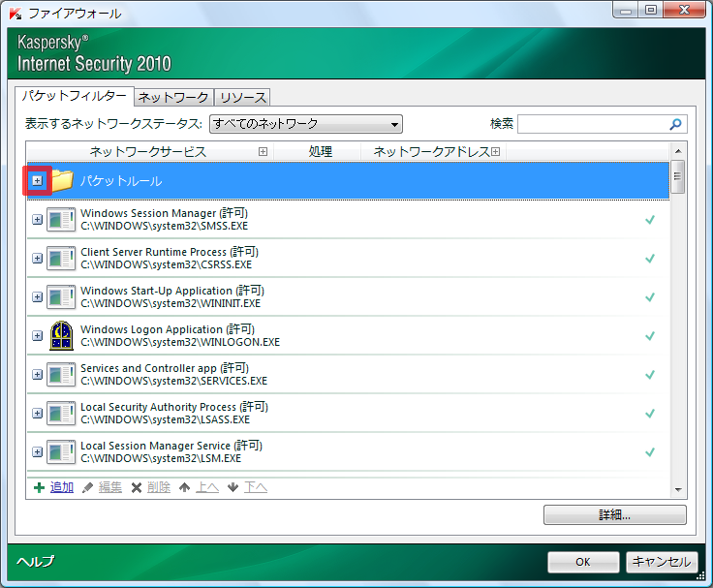Toggle green checkmark for Windows Logon Application
The height and width of the screenshot is (588, 713).
[650, 335]
